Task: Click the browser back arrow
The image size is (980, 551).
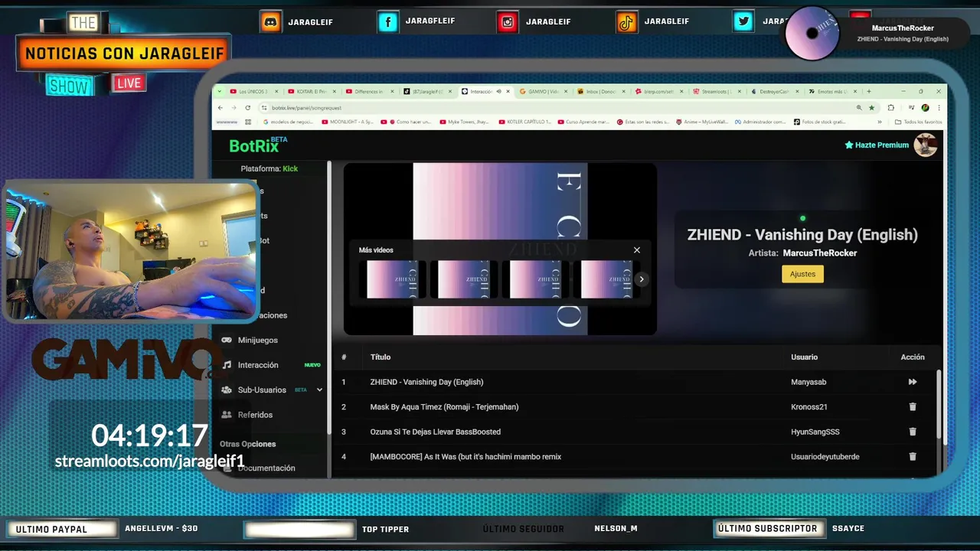Action: [220, 108]
